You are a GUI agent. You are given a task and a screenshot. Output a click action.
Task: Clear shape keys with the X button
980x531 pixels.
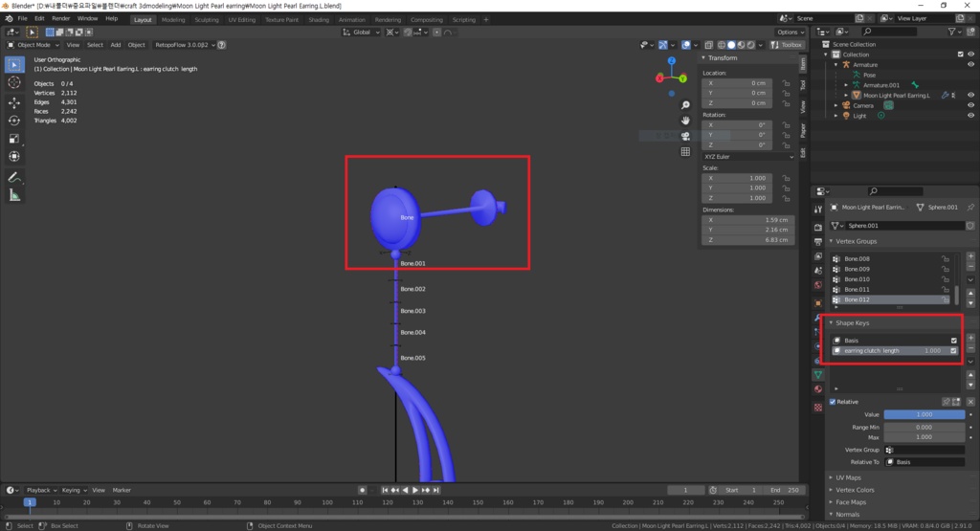tap(970, 402)
